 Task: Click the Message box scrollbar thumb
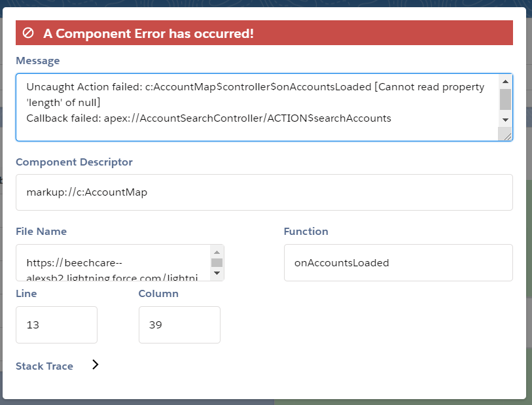(505, 99)
